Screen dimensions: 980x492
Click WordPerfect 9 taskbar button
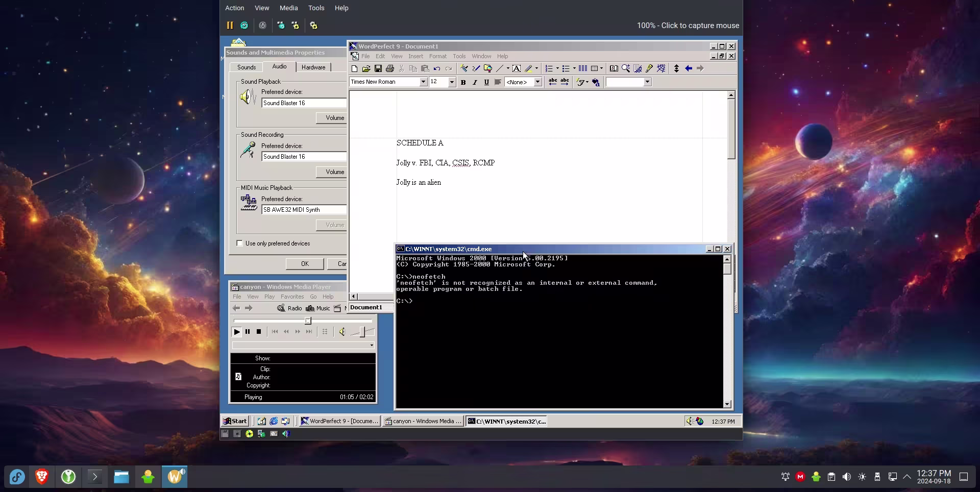coord(339,421)
